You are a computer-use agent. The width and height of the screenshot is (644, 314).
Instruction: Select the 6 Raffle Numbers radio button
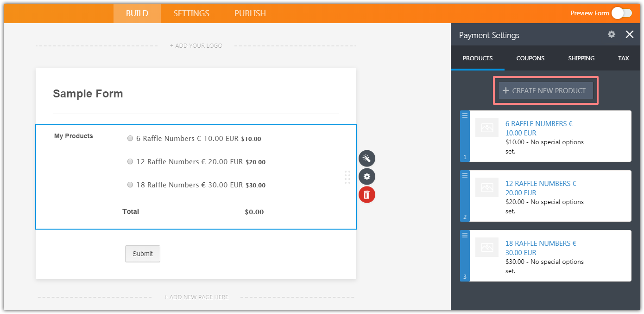click(x=130, y=139)
